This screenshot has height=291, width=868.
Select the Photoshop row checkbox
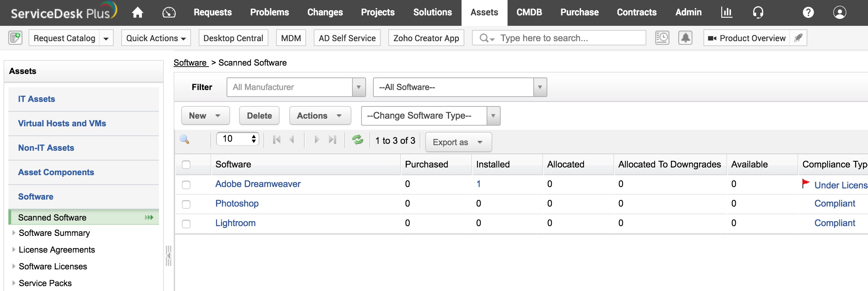pos(186,204)
